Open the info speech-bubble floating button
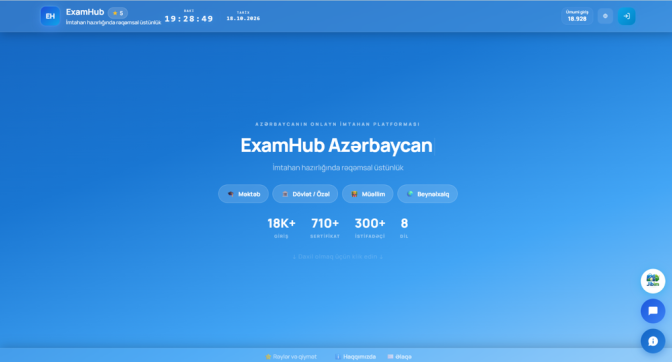This screenshot has width=672, height=362. (x=653, y=341)
